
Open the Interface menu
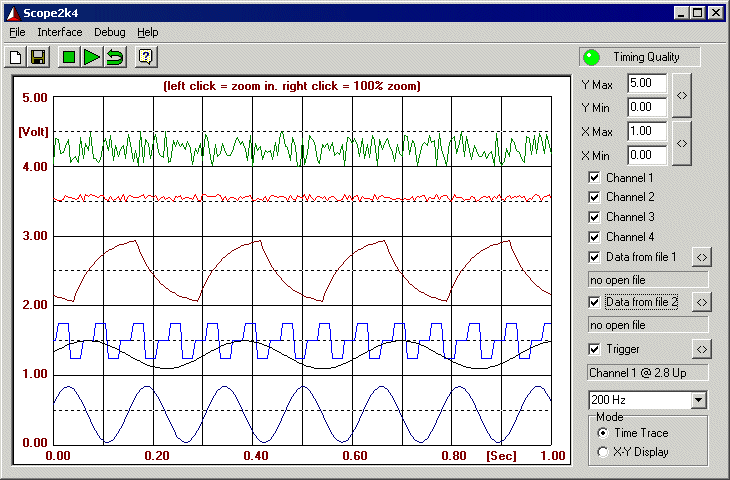pyautogui.click(x=60, y=32)
